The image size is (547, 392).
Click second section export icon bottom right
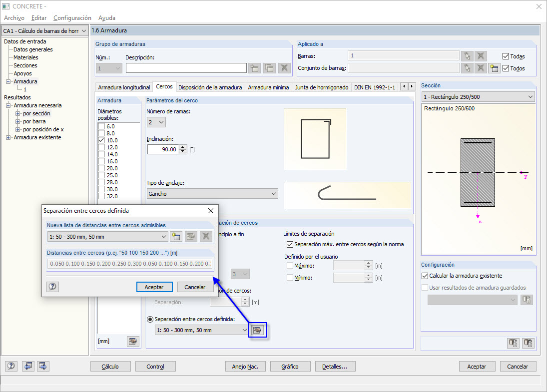click(x=528, y=343)
